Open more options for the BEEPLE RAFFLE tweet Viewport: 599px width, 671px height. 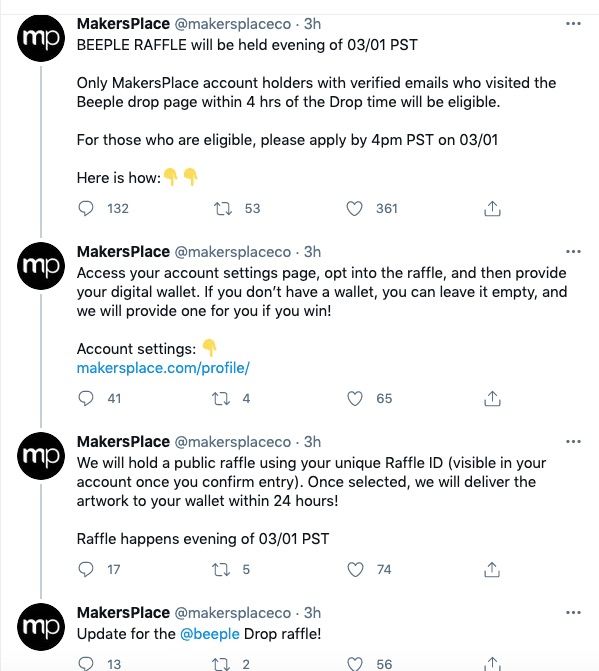(x=573, y=24)
